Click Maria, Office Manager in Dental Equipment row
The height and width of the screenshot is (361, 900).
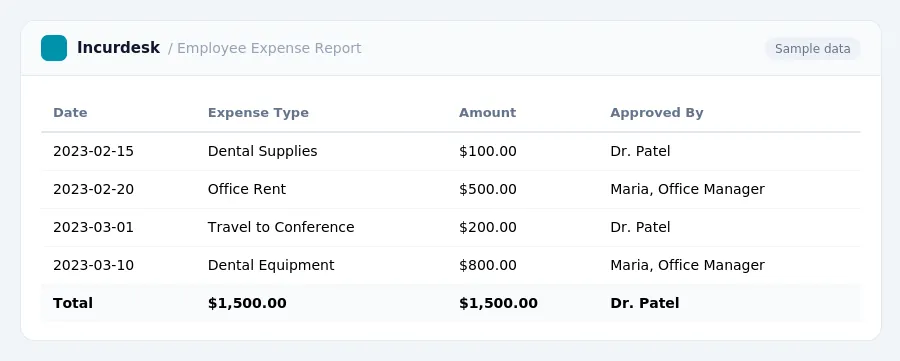[687, 265]
